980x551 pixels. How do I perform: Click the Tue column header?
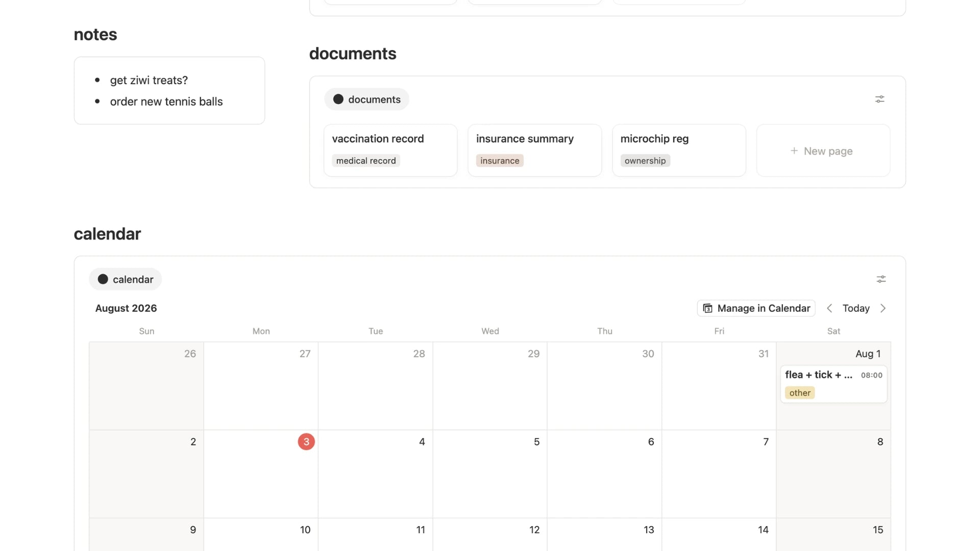(x=376, y=331)
